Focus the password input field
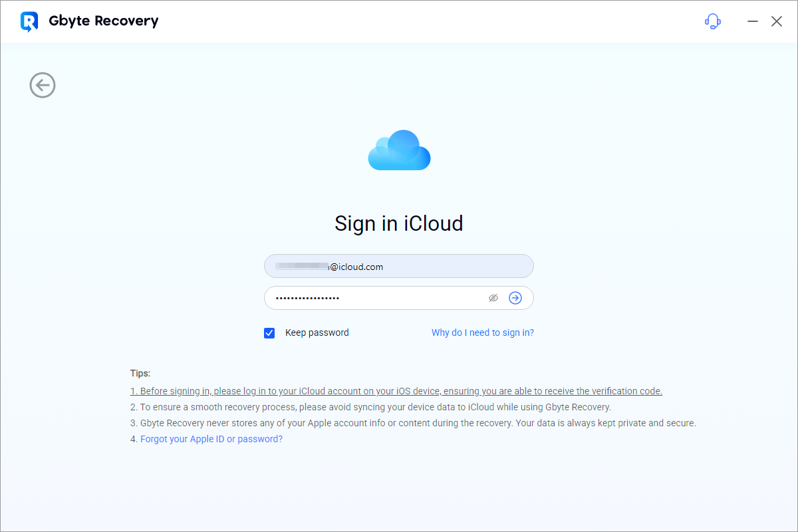 pyautogui.click(x=399, y=298)
